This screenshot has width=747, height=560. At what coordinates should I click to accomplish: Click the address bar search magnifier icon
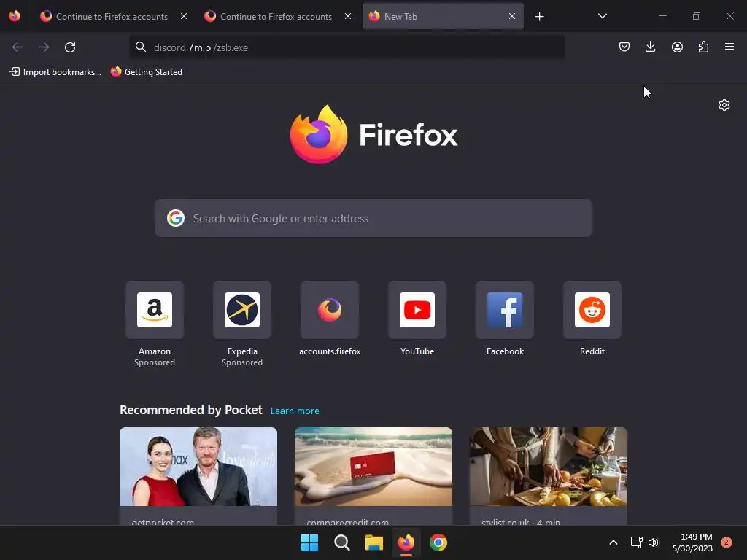pyautogui.click(x=141, y=47)
